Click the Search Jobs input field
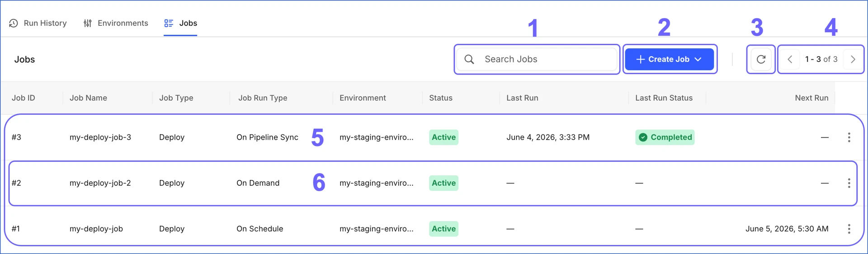This screenshot has height=254, width=868. (537, 59)
